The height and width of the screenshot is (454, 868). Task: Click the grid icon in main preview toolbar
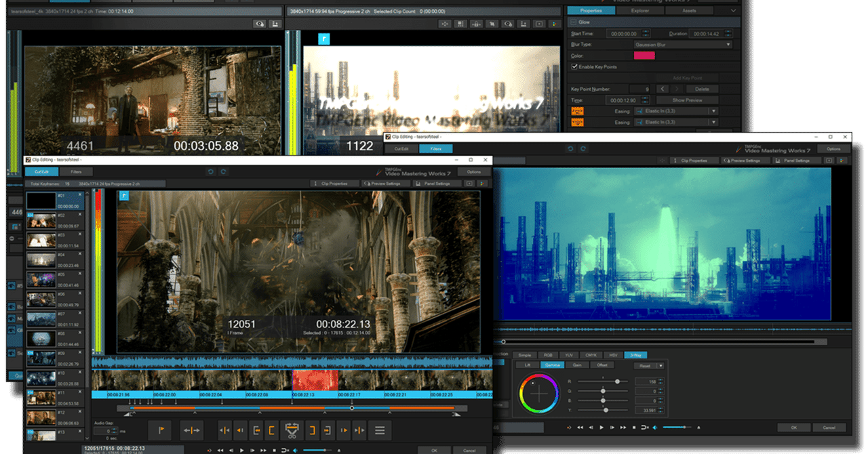coord(460,24)
